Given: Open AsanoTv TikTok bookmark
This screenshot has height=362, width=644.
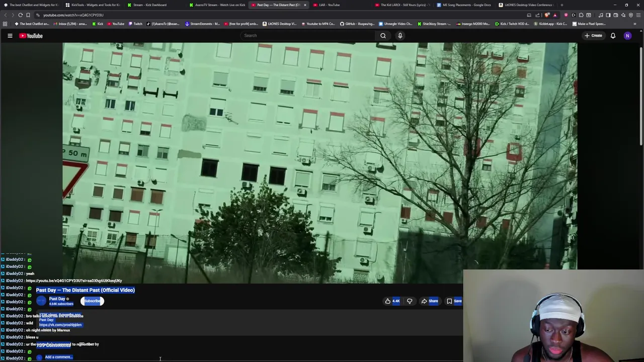Looking at the screenshot, I should [x=163, y=24].
